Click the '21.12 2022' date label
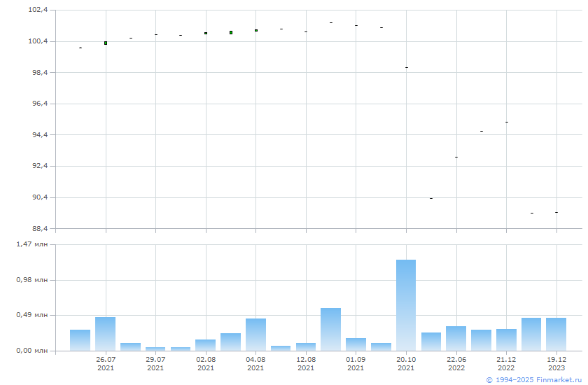This screenshot has width=588, height=385. [x=506, y=363]
